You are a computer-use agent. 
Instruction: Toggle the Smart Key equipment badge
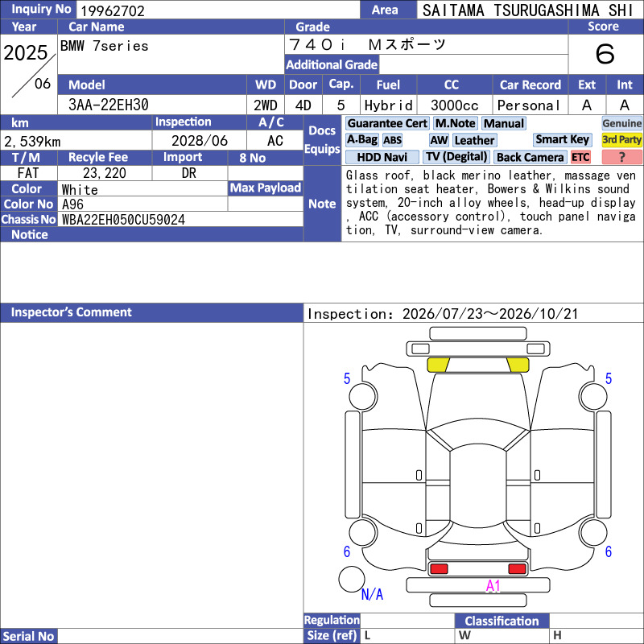563,139
